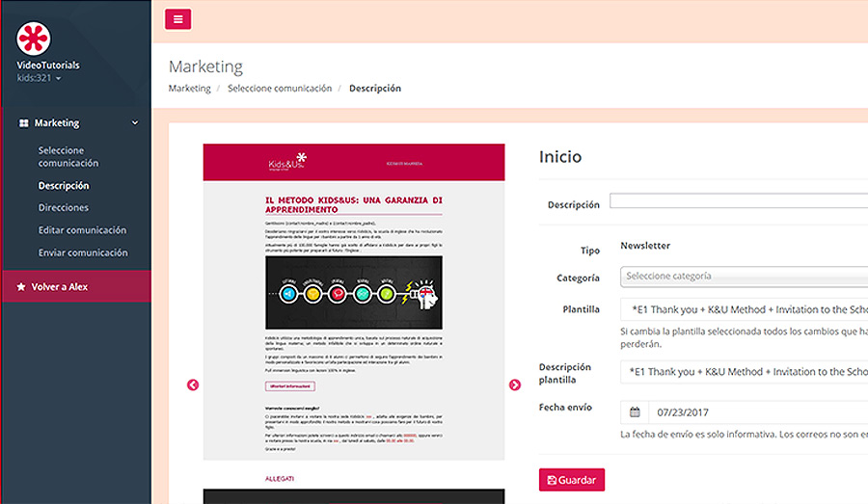This screenshot has width=868, height=504.
Task: Collapse the Marketing sidebar section chevron
Action: pos(134,122)
